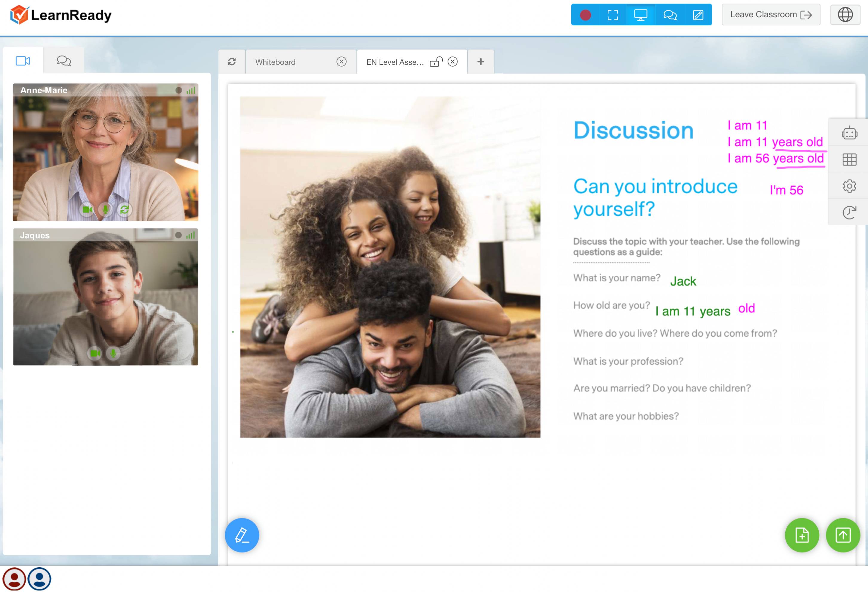Switch to the side chat tab
The height and width of the screenshot is (592, 868).
click(63, 60)
